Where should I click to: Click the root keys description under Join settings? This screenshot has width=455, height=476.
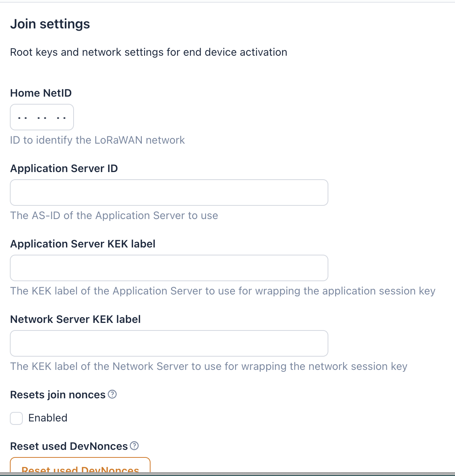point(149,52)
